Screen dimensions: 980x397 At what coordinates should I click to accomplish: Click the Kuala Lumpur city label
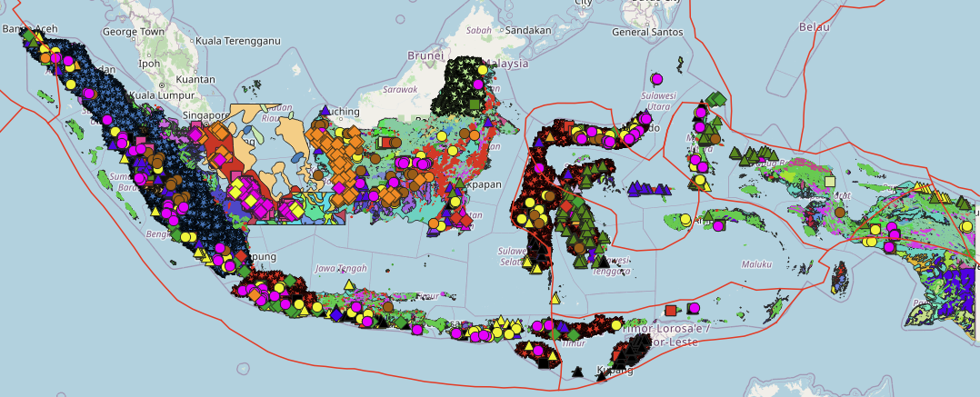pyautogui.click(x=164, y=94)
